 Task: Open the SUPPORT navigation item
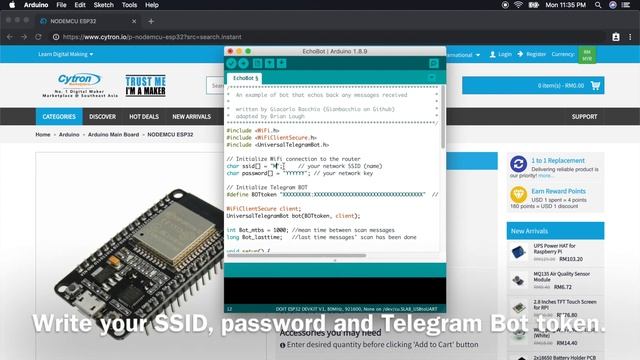584,116
